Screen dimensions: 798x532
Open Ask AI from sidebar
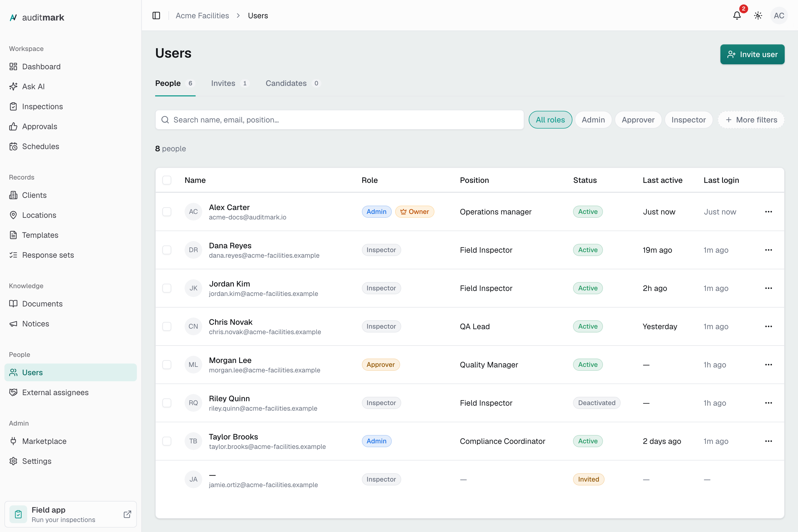[x=71, y=86]
